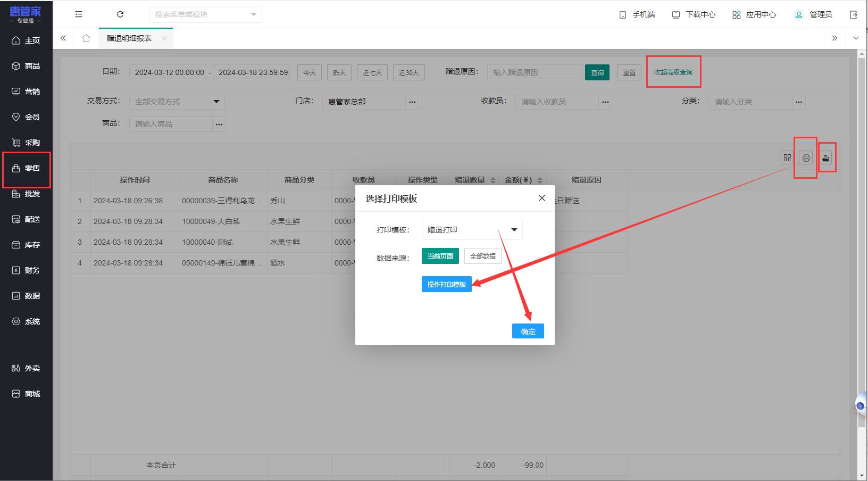Collapse the sidebar with the hamburger icon
Image resolution: width=868 pixels, height=481 pixels.
point(79,14)
